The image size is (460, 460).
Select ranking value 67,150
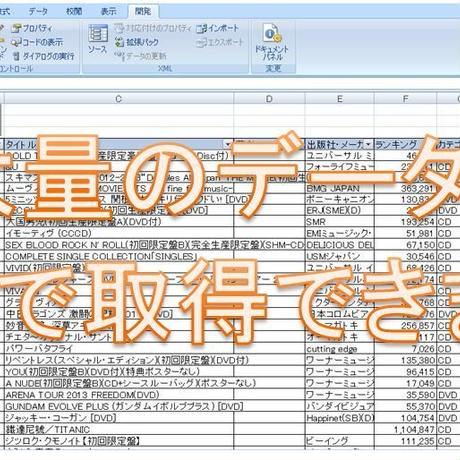pyautogui.click(x=405, y=245)
